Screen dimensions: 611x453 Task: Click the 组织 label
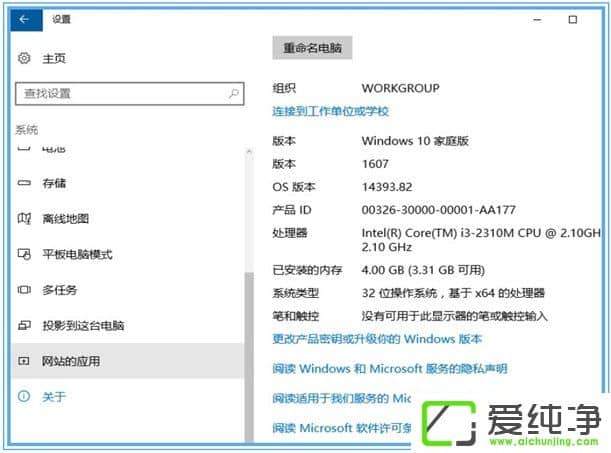pos(284,88)
